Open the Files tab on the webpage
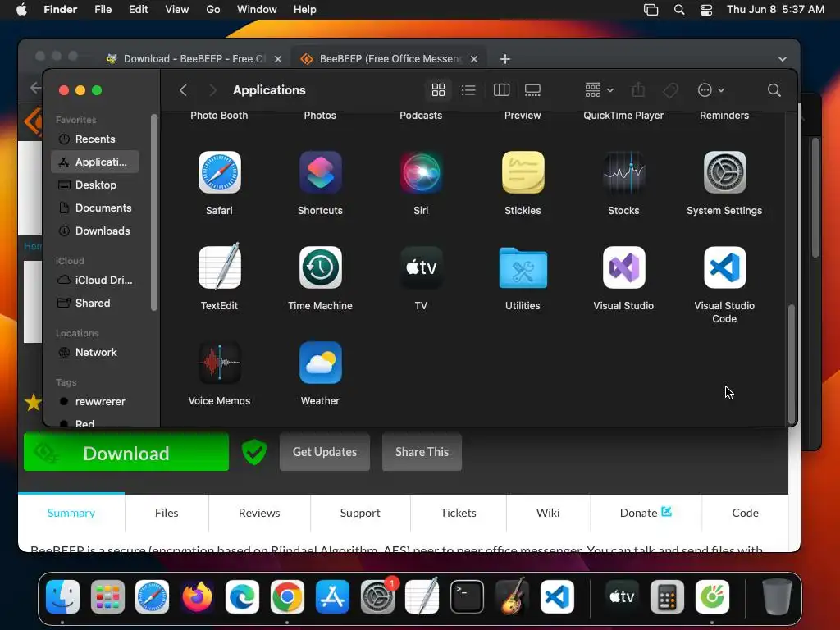Screen dimensions: 840x630 [167, 513]
